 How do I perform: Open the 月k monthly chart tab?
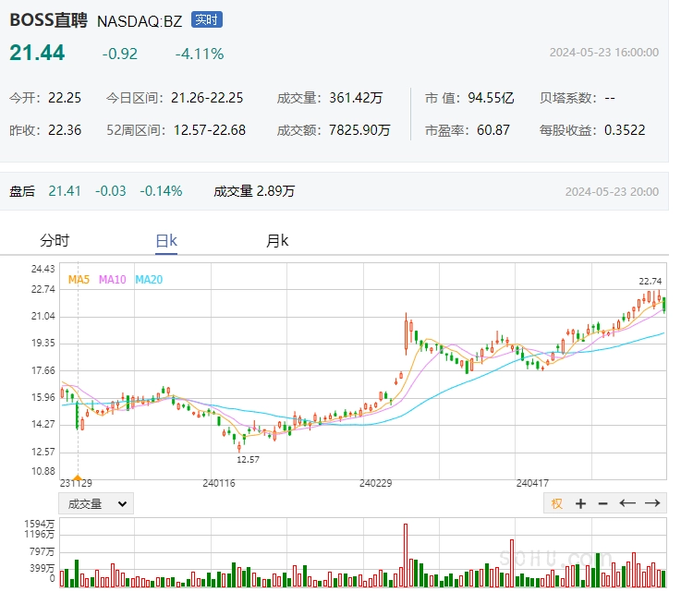(277, 240)
